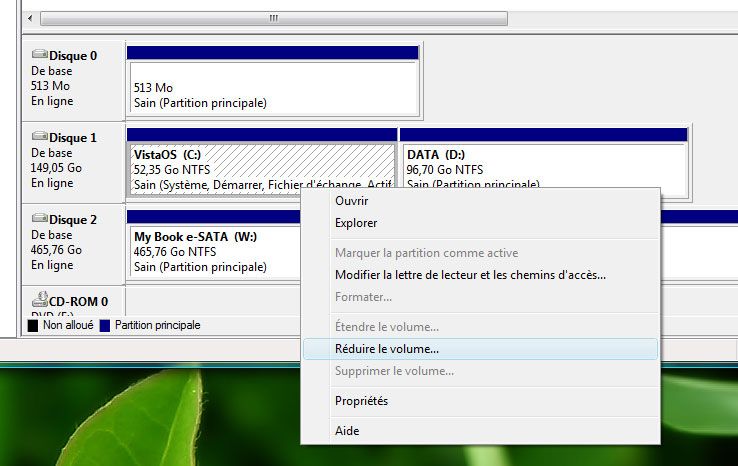Click 'Formater...' in the context menu
Screen dimensions: 738x466
pos(363,297)
